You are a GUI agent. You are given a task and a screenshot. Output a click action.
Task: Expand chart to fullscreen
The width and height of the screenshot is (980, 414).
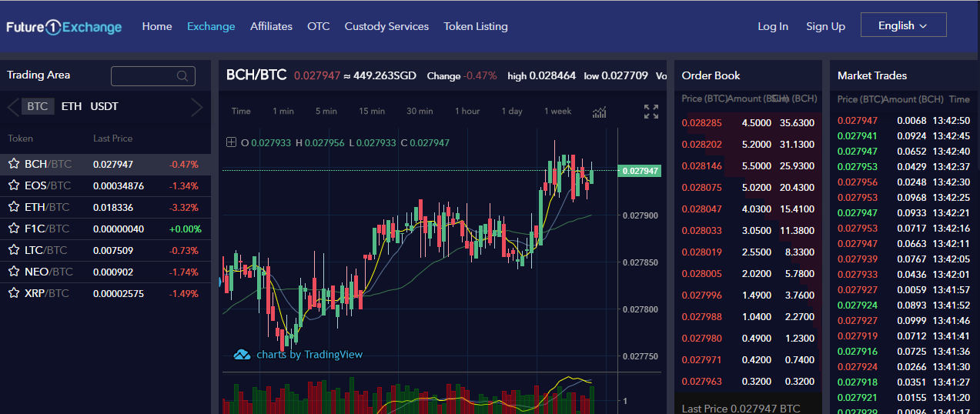click(x=651, y=112)
